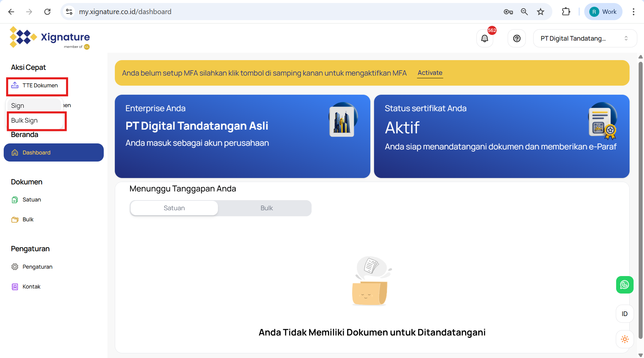
Task: Select Bulk Sign from dropdown
Action: (25, 121)
